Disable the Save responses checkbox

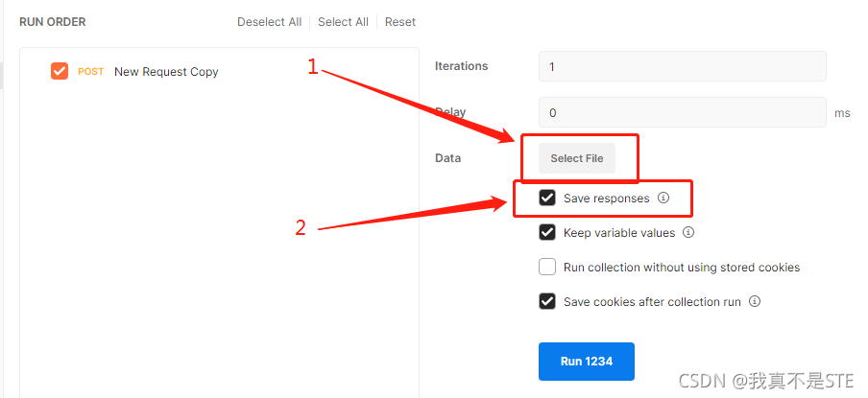547,198
